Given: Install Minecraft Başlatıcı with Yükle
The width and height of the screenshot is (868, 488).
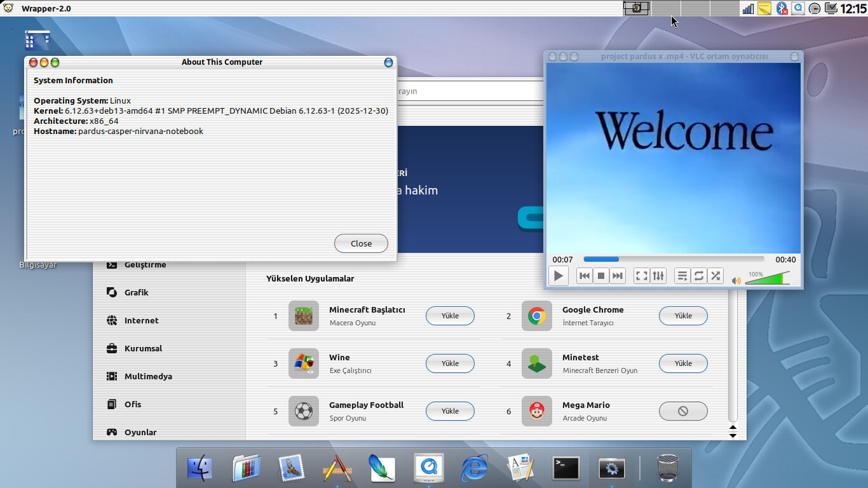Looking at the screenshot, I should [x=450, y=316].
